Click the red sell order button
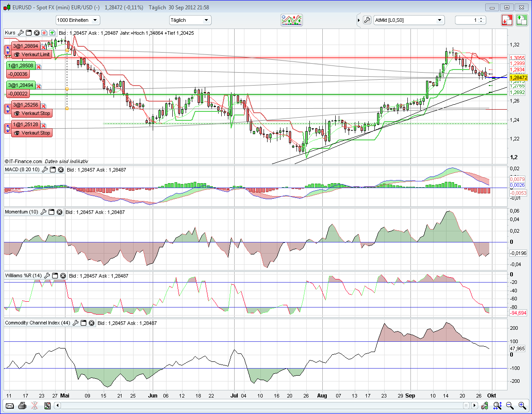This screenshot has height=414, width=532. click(x=507, y=20)
